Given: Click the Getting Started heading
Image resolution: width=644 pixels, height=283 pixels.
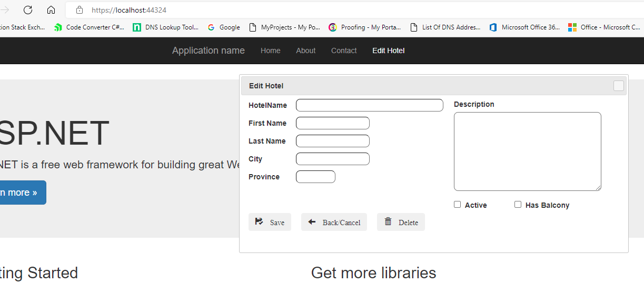Looking at the screenshot, I should point(39,273).
